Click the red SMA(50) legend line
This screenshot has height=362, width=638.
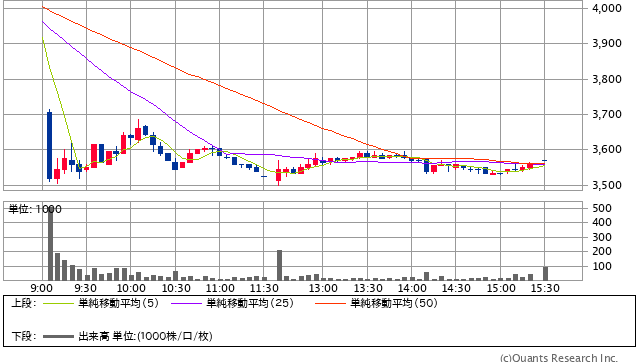point(330,303)
